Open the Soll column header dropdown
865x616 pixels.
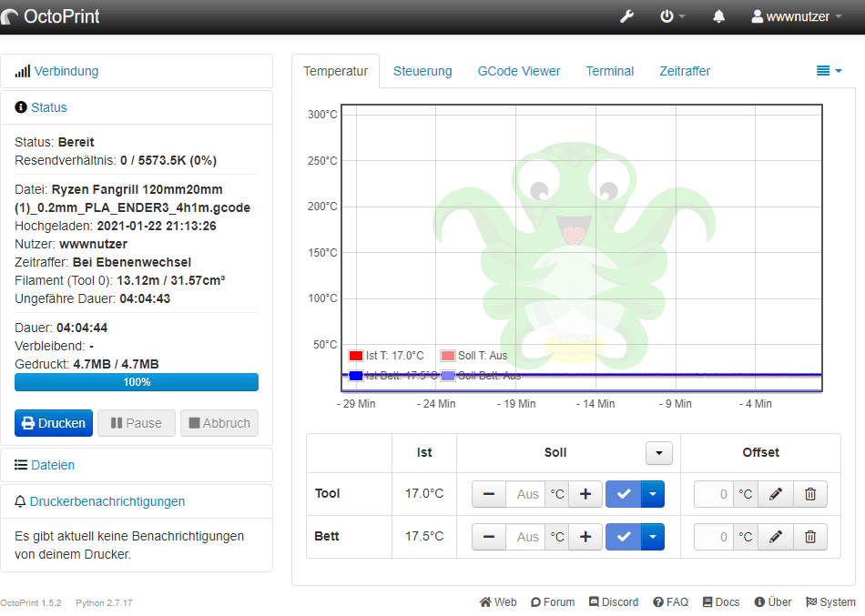pos(658,453)
